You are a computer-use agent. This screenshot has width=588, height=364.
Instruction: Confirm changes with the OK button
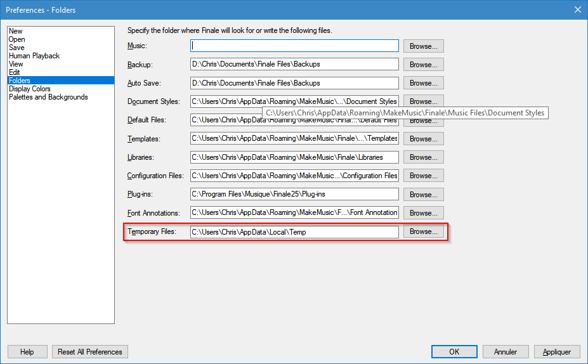click(x=454, y=352)
